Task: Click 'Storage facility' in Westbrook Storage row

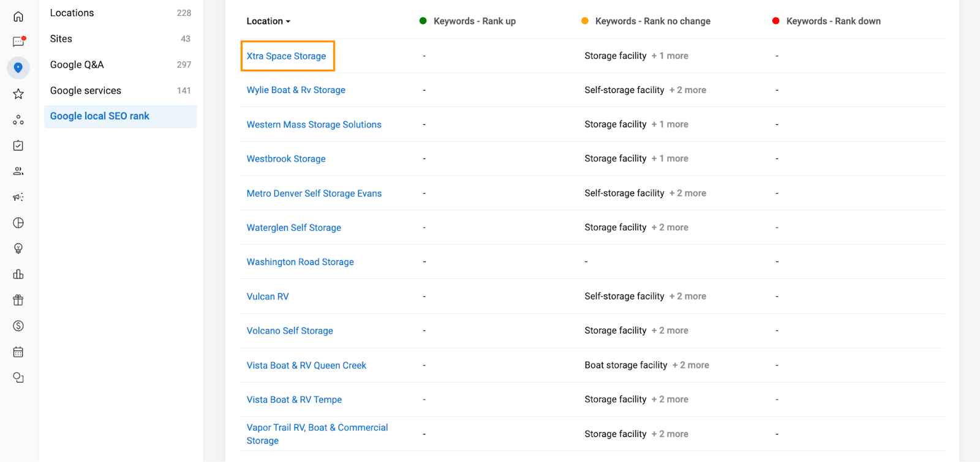Action: point(615,158)
